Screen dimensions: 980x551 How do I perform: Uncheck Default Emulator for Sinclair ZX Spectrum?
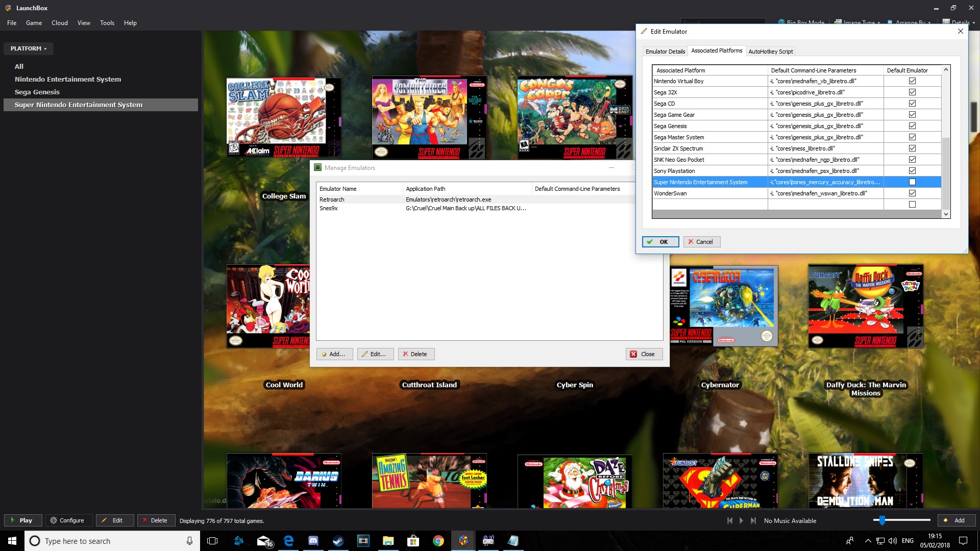pyautogui.click(x=912, y=148)
